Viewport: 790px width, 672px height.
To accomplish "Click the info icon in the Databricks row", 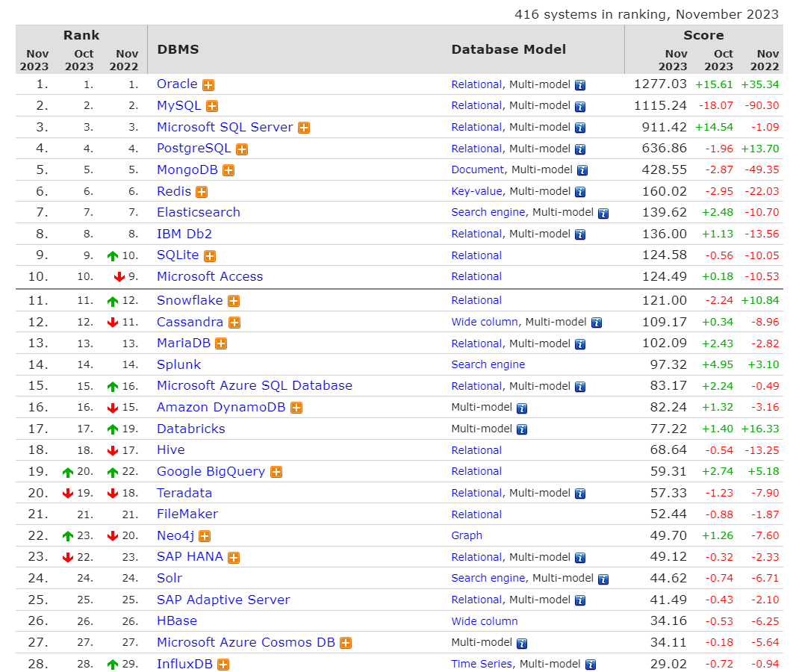I will [522, 429].
